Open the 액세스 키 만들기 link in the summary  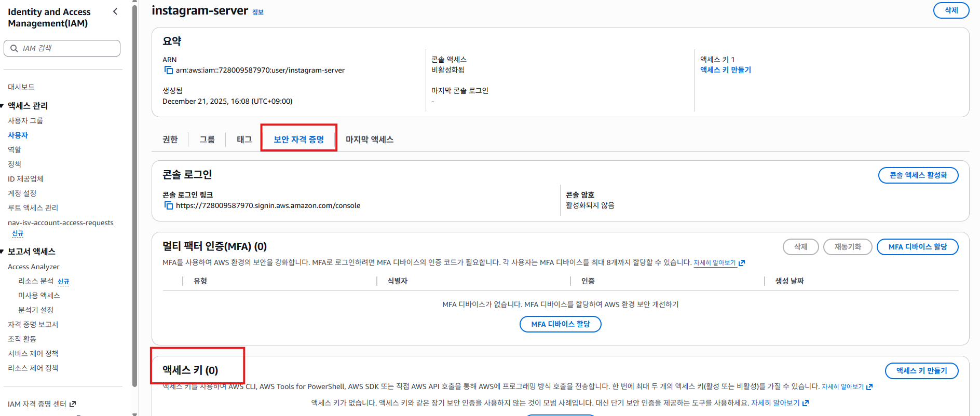pyautogui.click(x=725, y=70)
